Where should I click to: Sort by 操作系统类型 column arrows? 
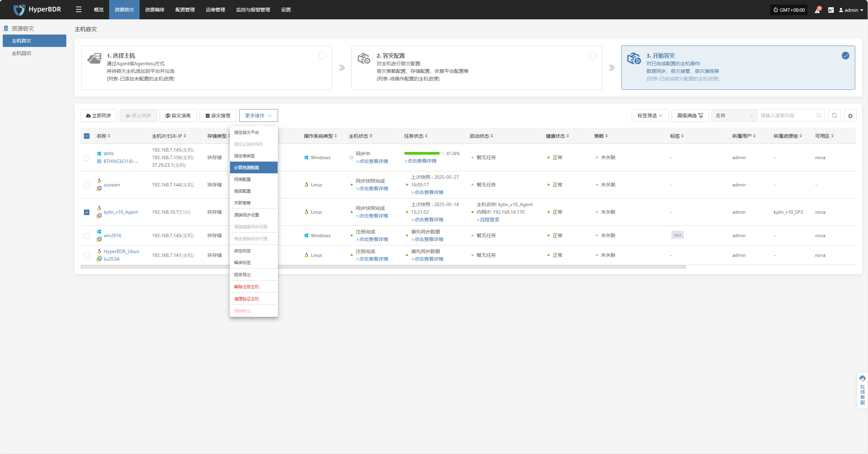tap(336, 136)
